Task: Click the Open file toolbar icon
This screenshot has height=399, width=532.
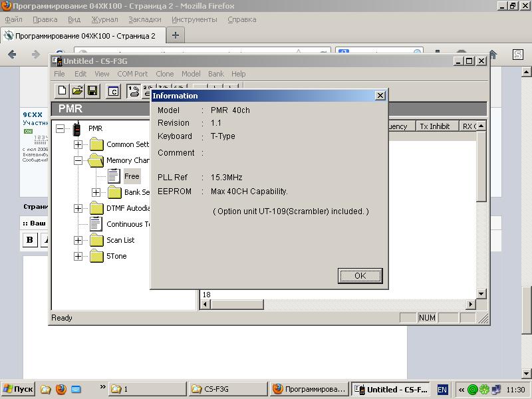Action: pos(77,90)
